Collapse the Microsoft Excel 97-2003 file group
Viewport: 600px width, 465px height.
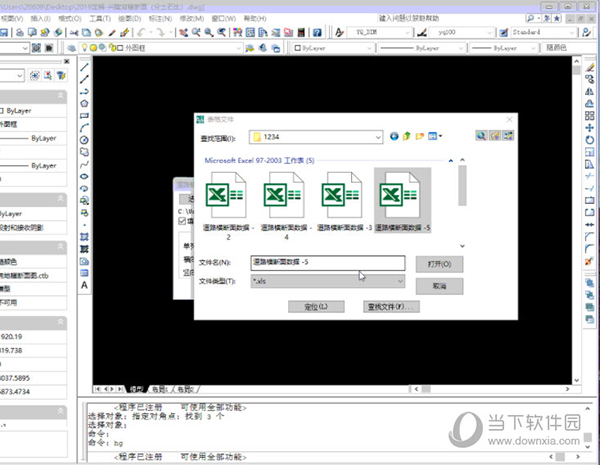451,161
